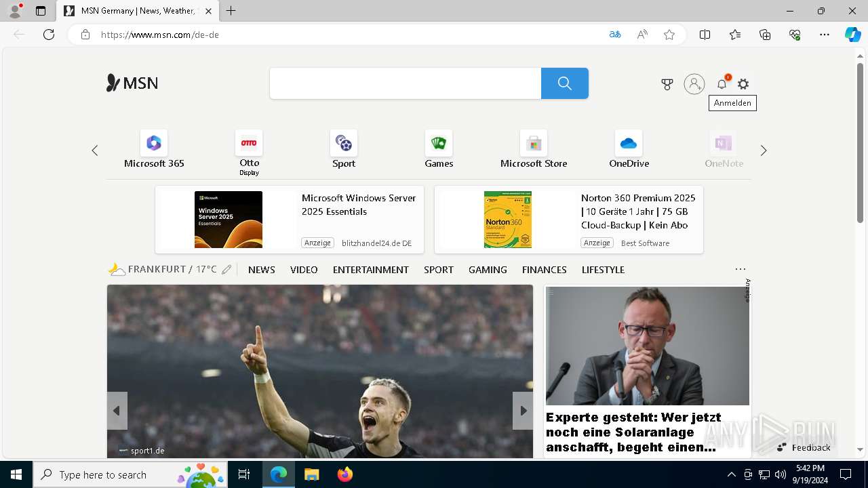This screenshot has height=488, width=868.
Task: Open Task View on the taskbar
Action: pos(244,474)
